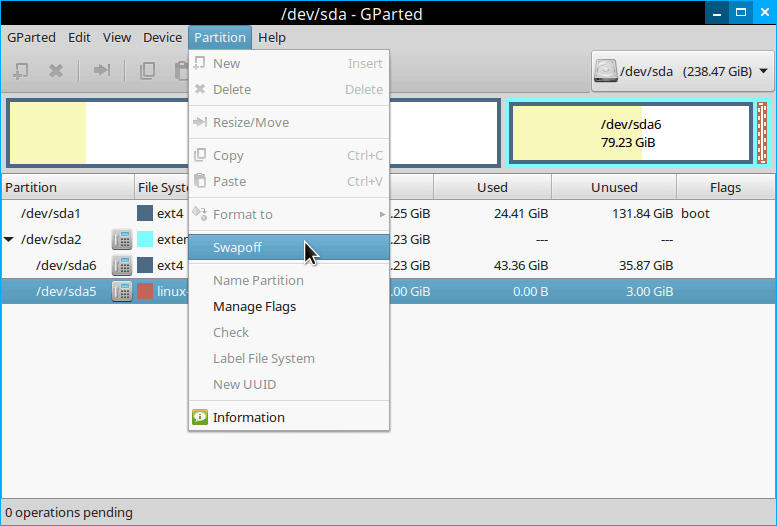
Task: Click the Label File System menu entry
Action: 289,358
